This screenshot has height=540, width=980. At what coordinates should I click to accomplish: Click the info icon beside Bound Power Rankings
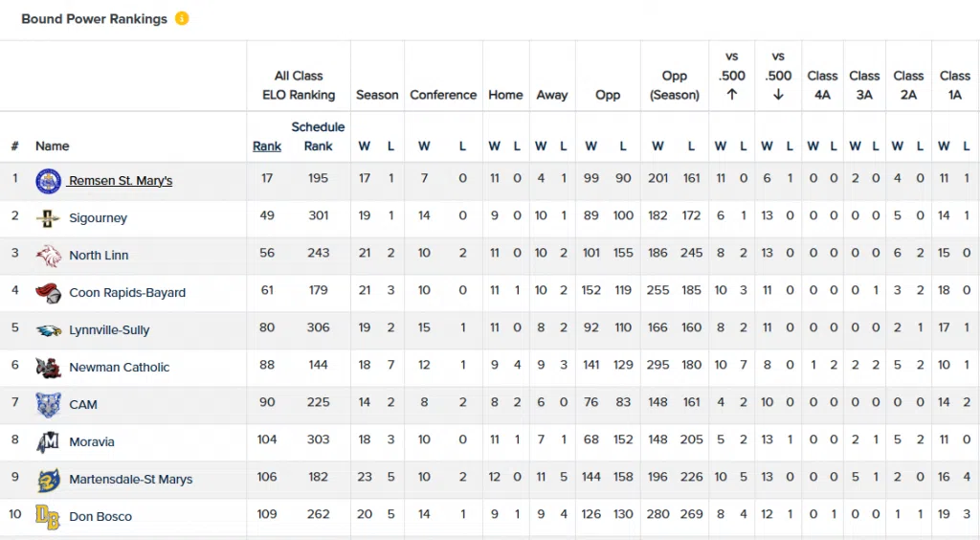(x=182, y=18)
